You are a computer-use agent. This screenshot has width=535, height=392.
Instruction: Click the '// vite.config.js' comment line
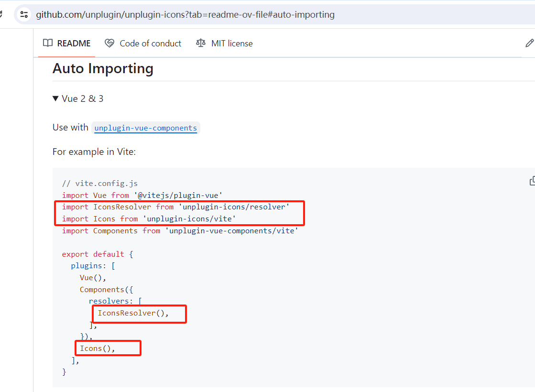(x=99, y=184)
